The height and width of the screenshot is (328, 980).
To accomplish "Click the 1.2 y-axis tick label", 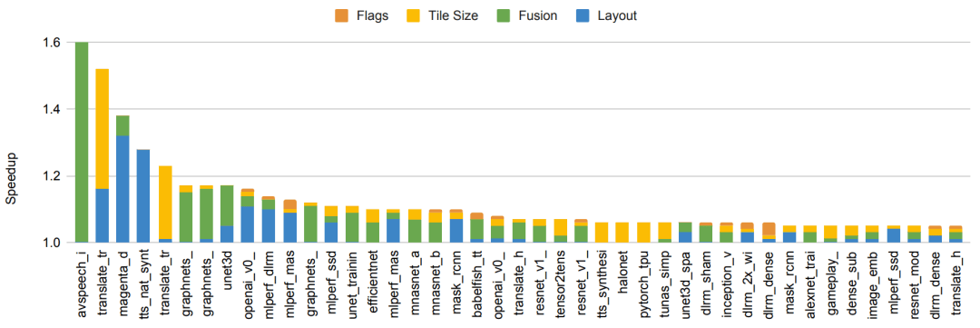I will (52, 176).
